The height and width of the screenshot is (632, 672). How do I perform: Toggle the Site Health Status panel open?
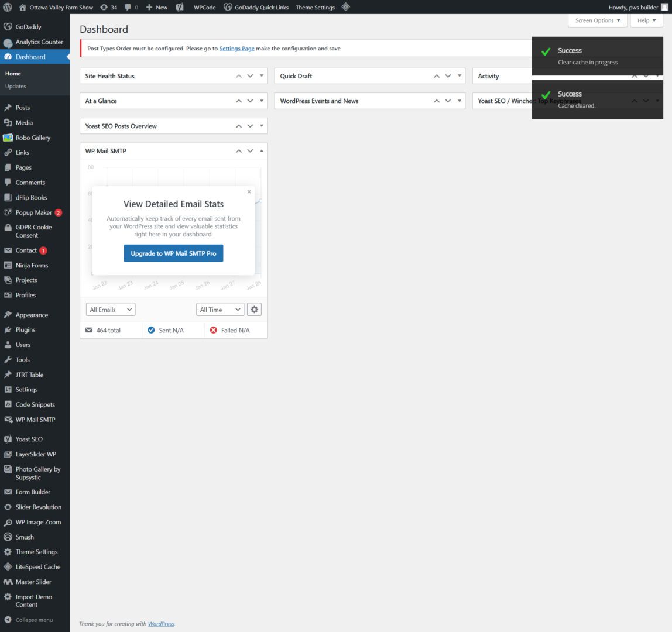262,76
